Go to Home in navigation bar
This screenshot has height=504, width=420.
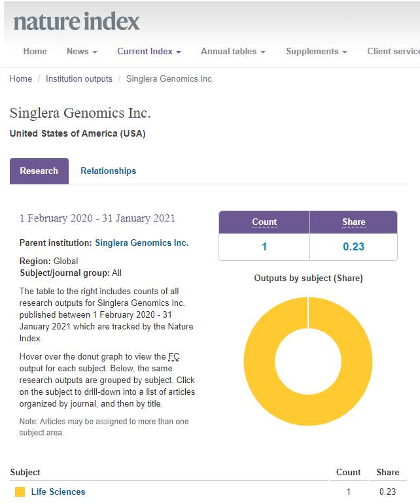tap(35, 52)
